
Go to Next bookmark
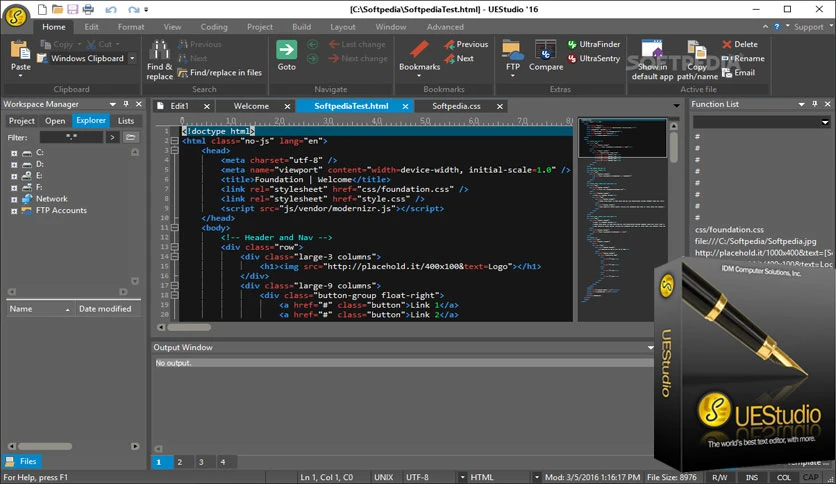point(459,59)
